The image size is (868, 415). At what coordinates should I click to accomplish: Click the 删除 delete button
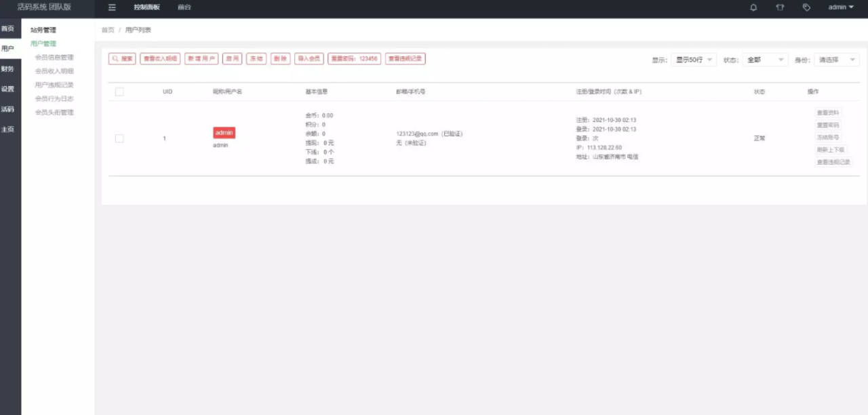pyautogui.click(x=280, y=59)
